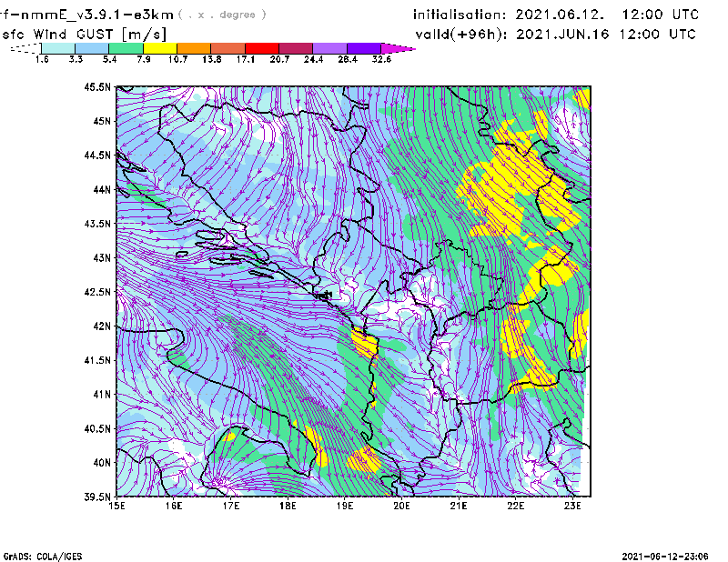Click the 21E longitude label
The image size is (728, 562).
tap(459, 506)
